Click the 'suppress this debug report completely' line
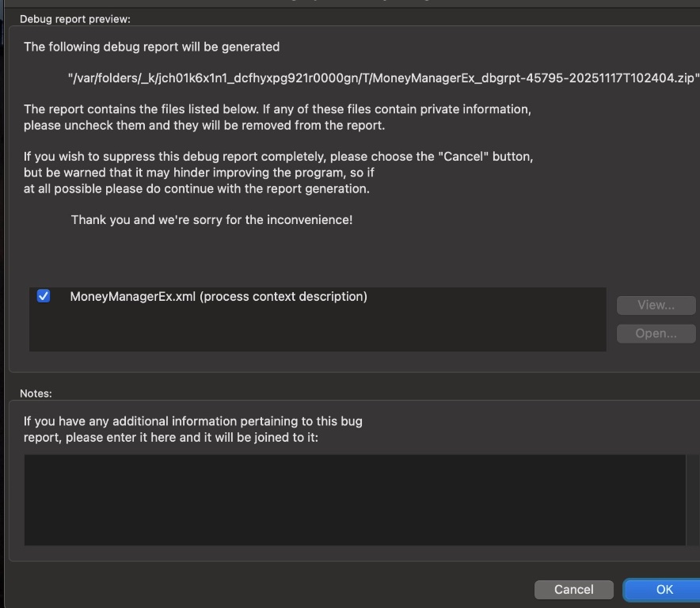Screen dimensions: 700x608 [x=278, y=157]
